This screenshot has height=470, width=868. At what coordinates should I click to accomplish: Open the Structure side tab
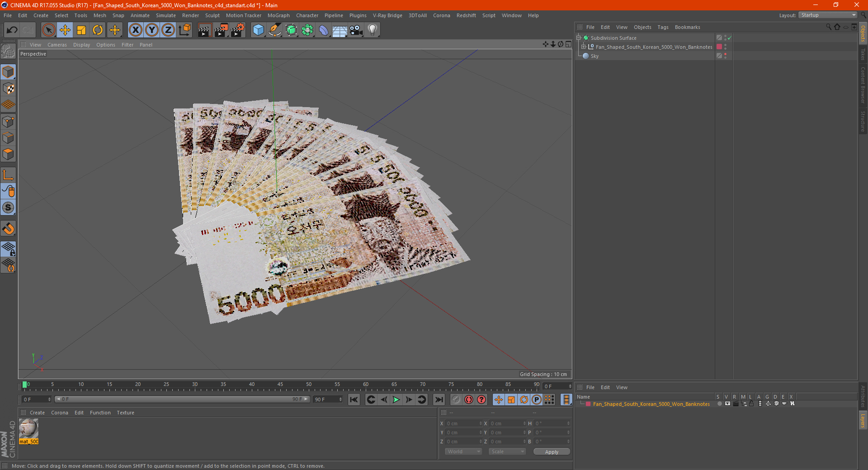coord(863,121)
